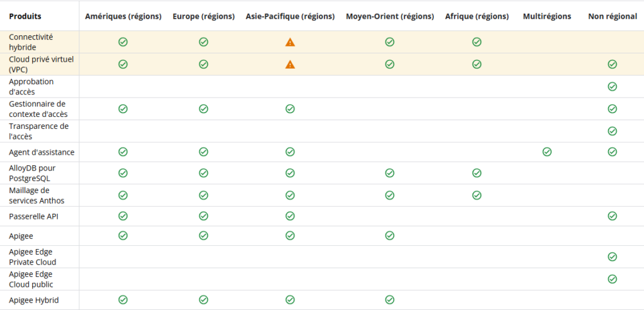Click Connectivité hybride checkmark under Europe

pos(203,42)
